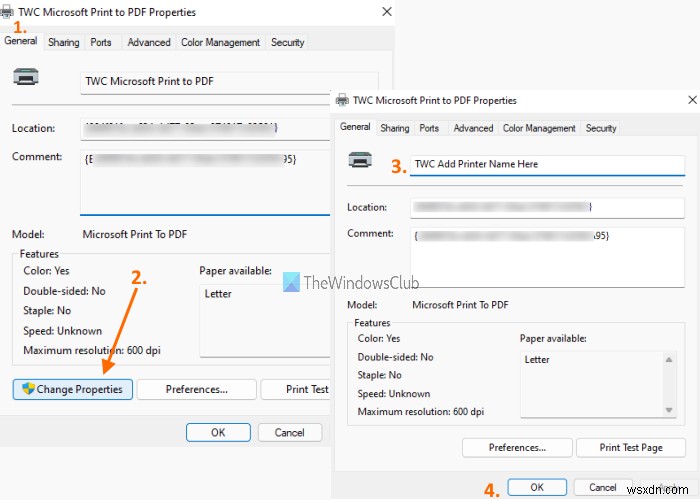This screenshot has height=500, width=700.
Task: Open Advanced tab in left window
Action: (149, 42)
